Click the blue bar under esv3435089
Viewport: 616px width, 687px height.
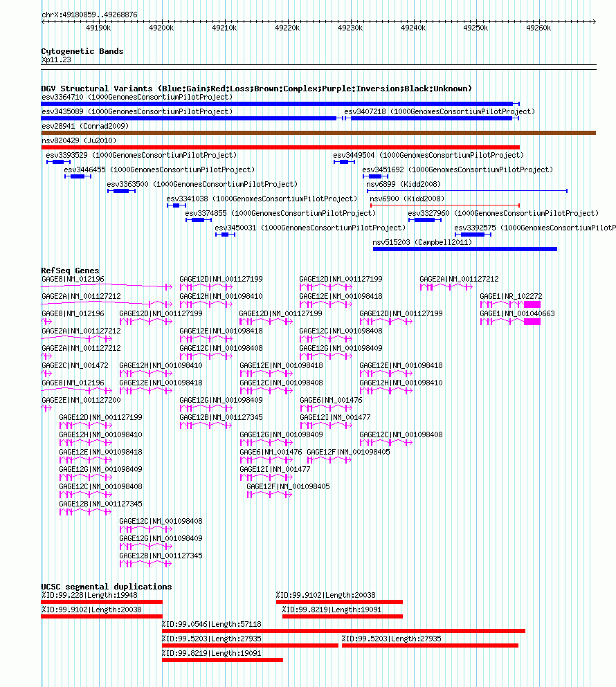tap(192, 118)
